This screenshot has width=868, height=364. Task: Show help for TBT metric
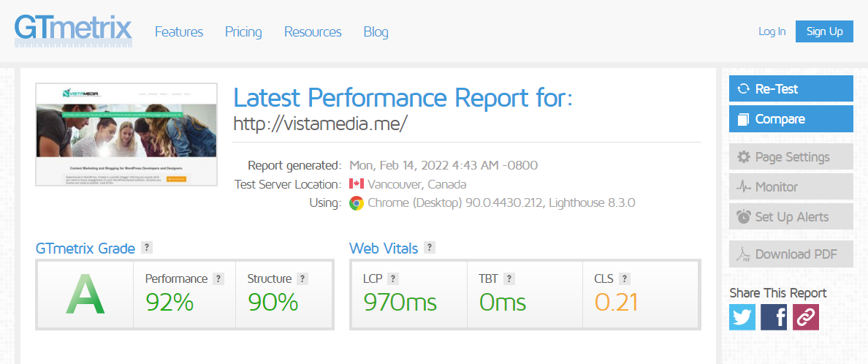pos(509,278)
